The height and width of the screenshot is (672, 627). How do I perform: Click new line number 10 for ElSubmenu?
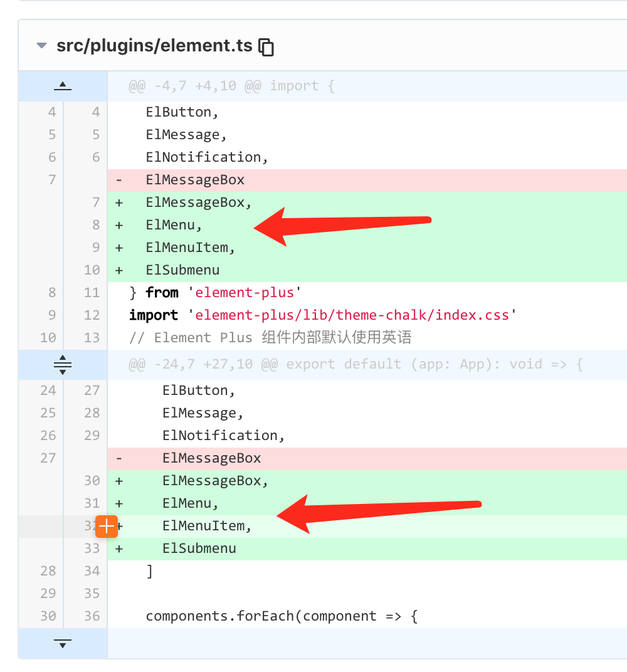pyautogui.click(x=92, y=270)
